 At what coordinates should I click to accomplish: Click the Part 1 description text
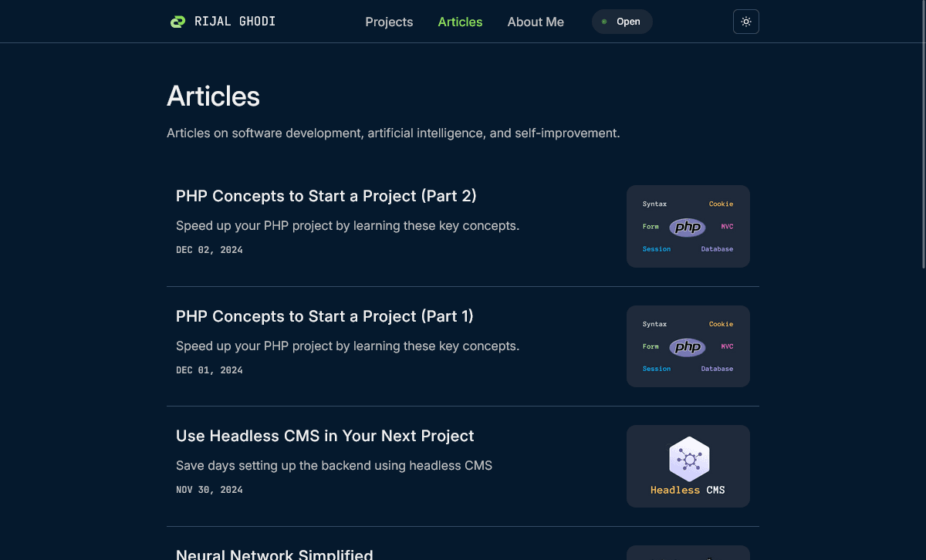coord(347,346)
